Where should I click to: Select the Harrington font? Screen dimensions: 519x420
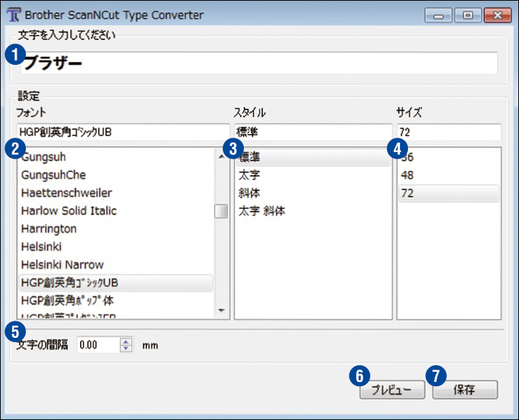point(115,228)
